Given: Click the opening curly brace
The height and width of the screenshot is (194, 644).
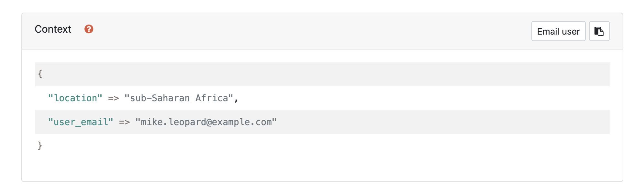Looking at the screenshot, I should click(x=40, y=74).
